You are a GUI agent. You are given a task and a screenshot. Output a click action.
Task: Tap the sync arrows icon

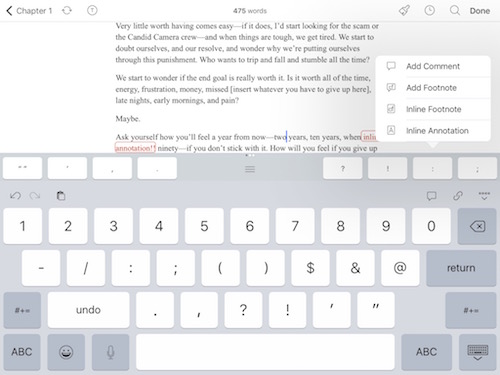[x=67, y=11]
